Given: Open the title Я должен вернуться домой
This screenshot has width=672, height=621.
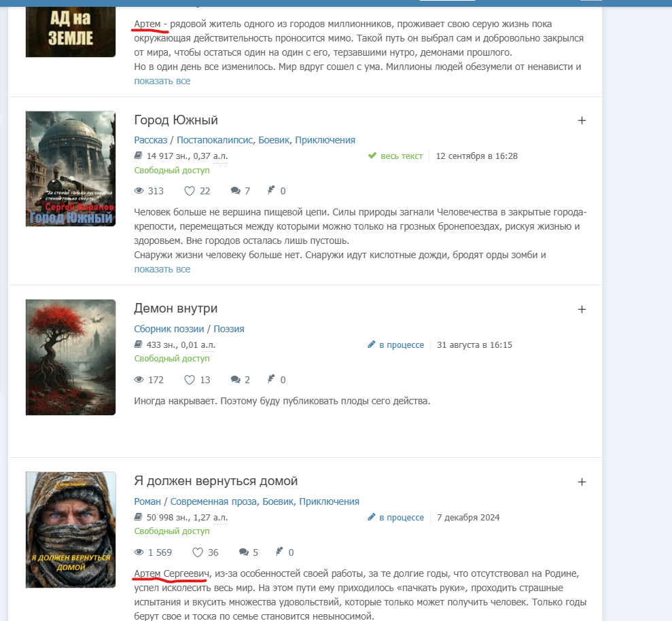Looking at the screenshot, I should point(215,481).
